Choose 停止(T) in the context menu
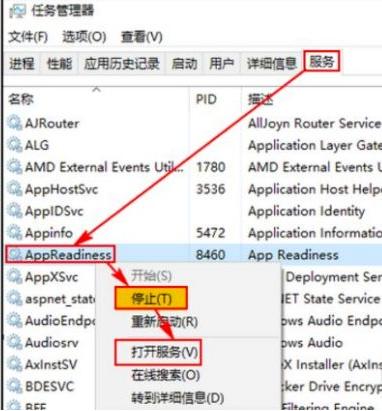 [x=151, y=298]
